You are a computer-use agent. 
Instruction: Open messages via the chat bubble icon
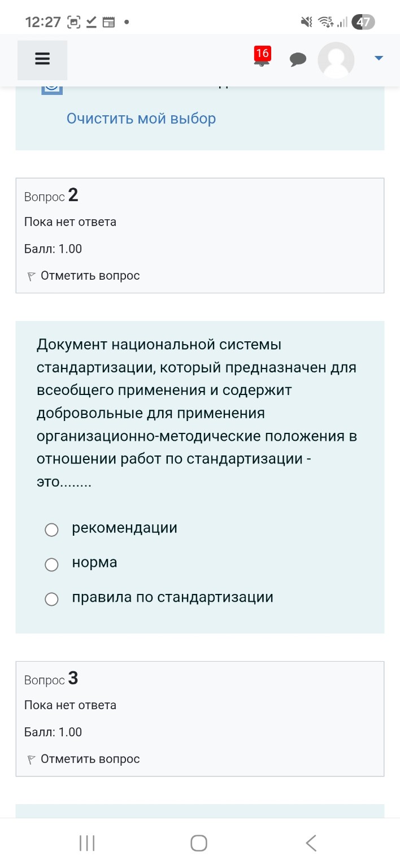[298, 59]
